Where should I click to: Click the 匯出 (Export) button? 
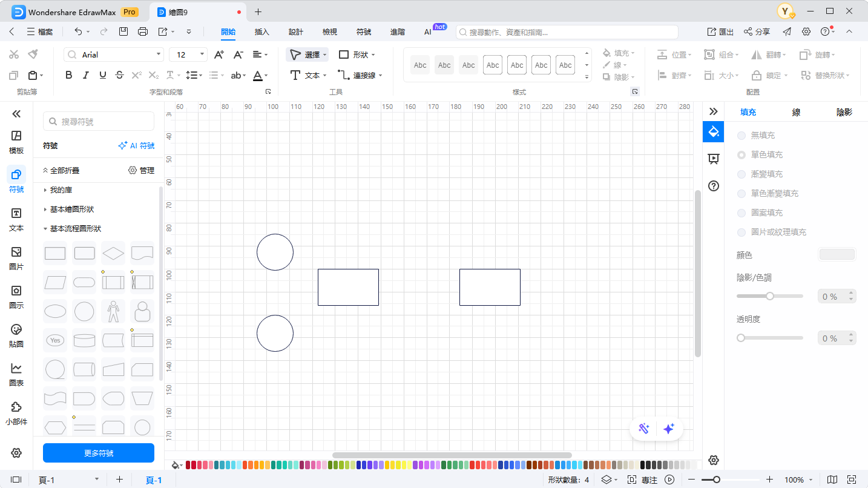[x=720, y=31]
